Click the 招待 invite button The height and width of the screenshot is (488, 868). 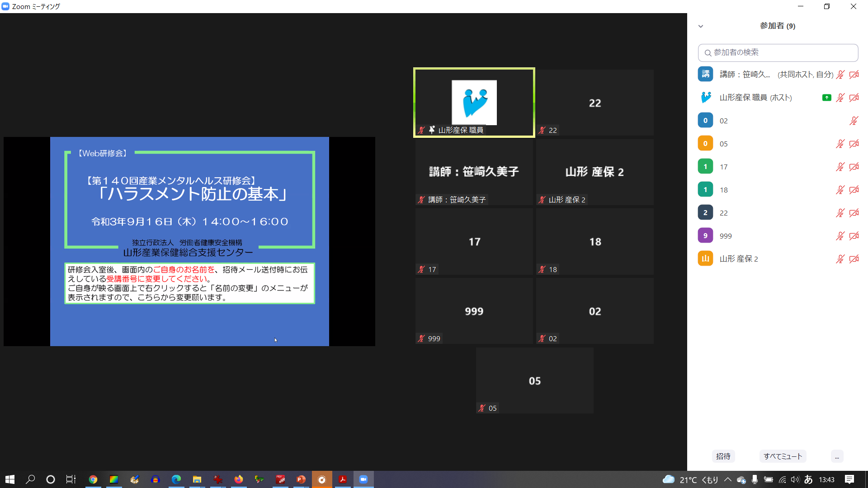point(723,456)
